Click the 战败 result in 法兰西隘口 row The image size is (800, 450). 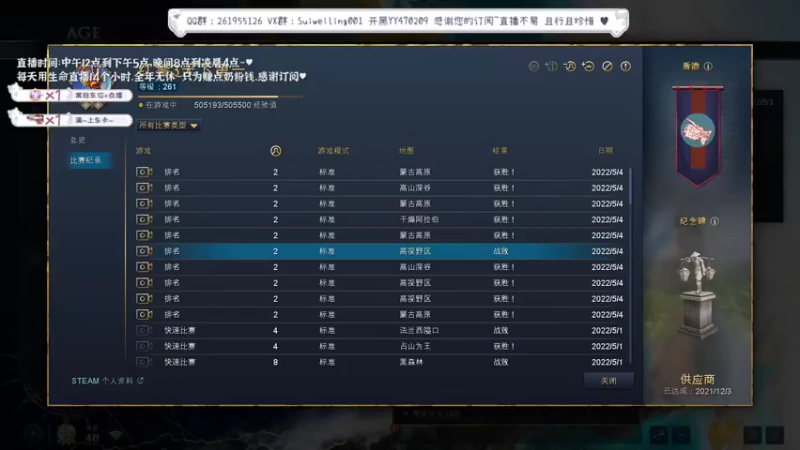point(501,330)
